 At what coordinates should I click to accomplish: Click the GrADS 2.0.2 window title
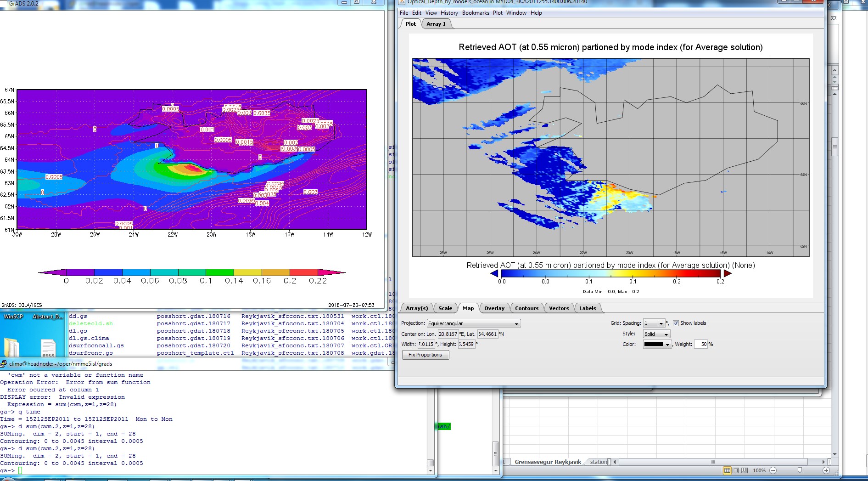(x=23, y=3)
